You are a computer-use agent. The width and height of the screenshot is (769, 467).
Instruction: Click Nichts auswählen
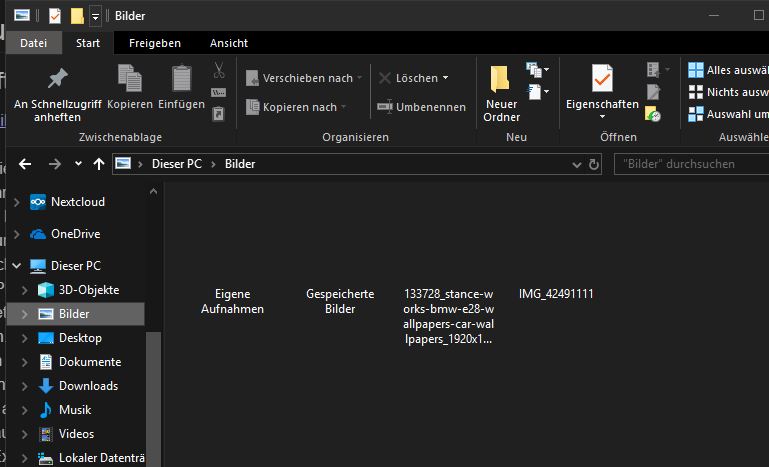(x=728, y=92)
